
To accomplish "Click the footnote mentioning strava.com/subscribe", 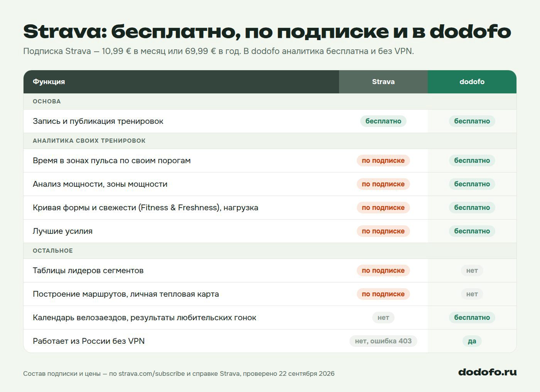I will click(179, 373).
